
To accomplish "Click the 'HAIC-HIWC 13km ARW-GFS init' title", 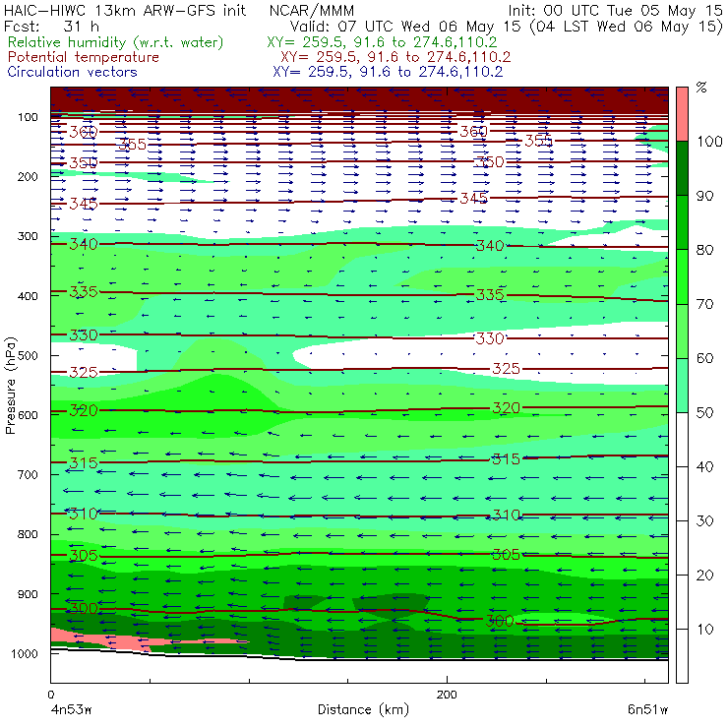I will [124, 11].
